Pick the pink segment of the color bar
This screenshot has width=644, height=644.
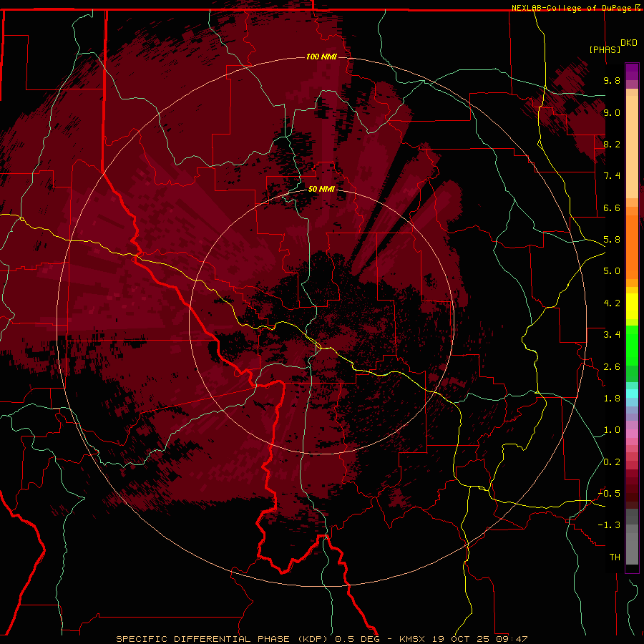click(632, 434)
